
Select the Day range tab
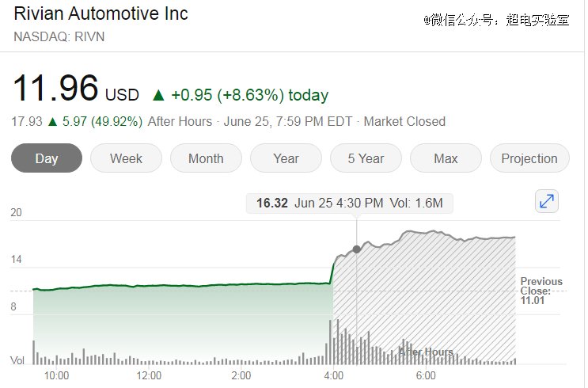tap(47, 158)
